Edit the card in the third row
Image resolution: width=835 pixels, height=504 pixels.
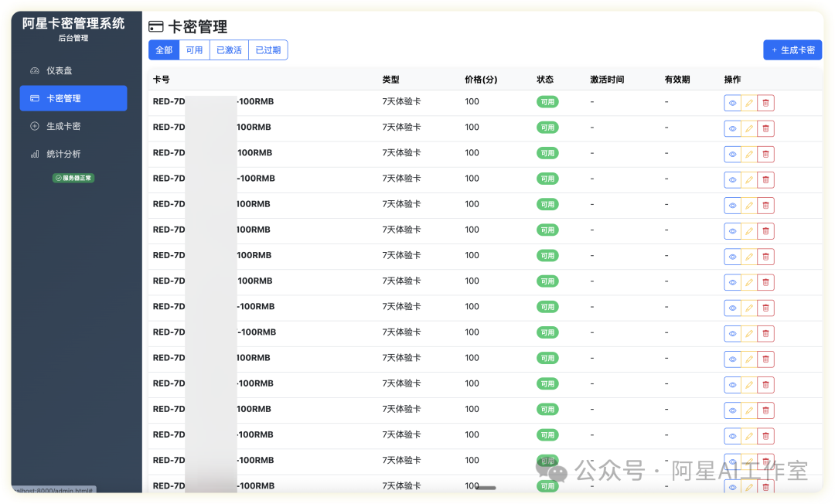(748, 155)
